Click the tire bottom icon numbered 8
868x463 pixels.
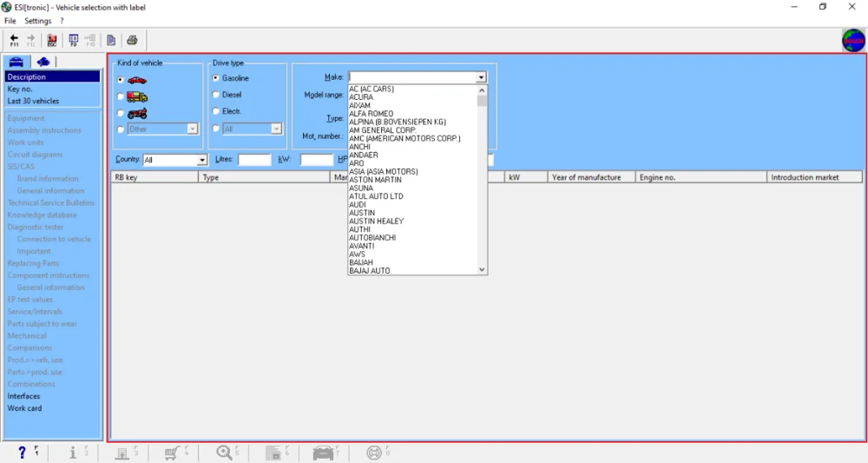374,453
